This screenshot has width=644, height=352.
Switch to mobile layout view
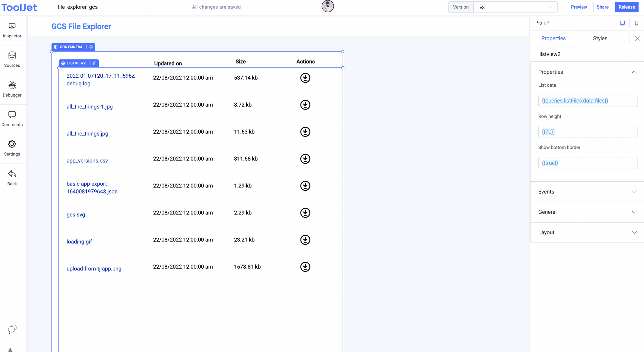pyautogui.click(x=636, y=23)
